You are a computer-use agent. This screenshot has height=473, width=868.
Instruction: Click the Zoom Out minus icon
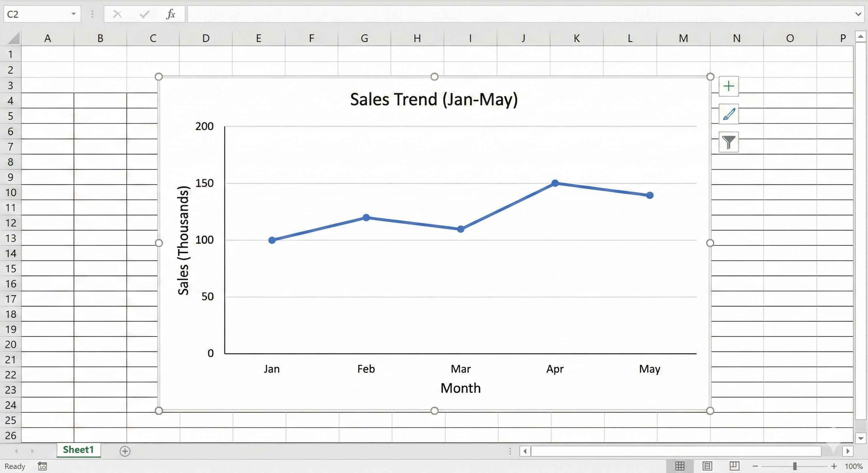click(x=755, y=466)
